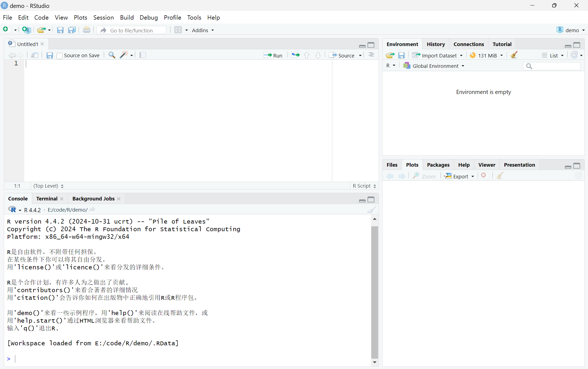Image resolution: width=588 pixels, height=369 pixels.
Task: Load a workspace in the Environment pane
Action: click(x=390, y=55)
